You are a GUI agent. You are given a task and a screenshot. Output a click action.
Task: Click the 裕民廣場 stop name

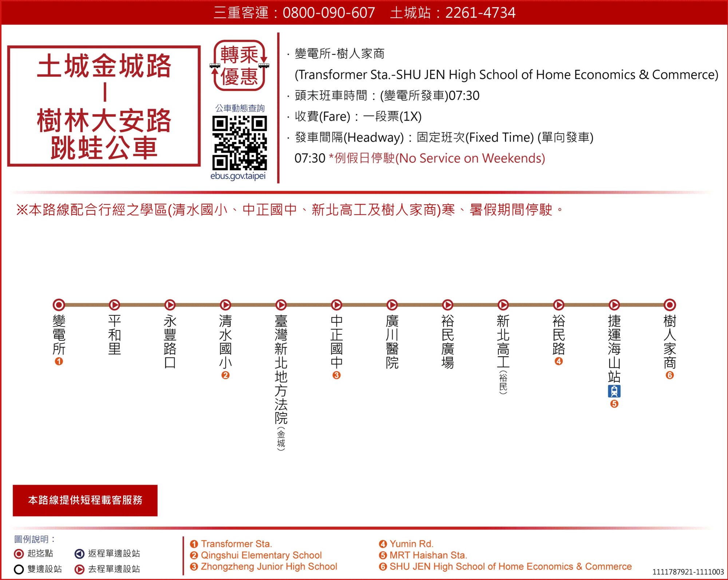448,342
